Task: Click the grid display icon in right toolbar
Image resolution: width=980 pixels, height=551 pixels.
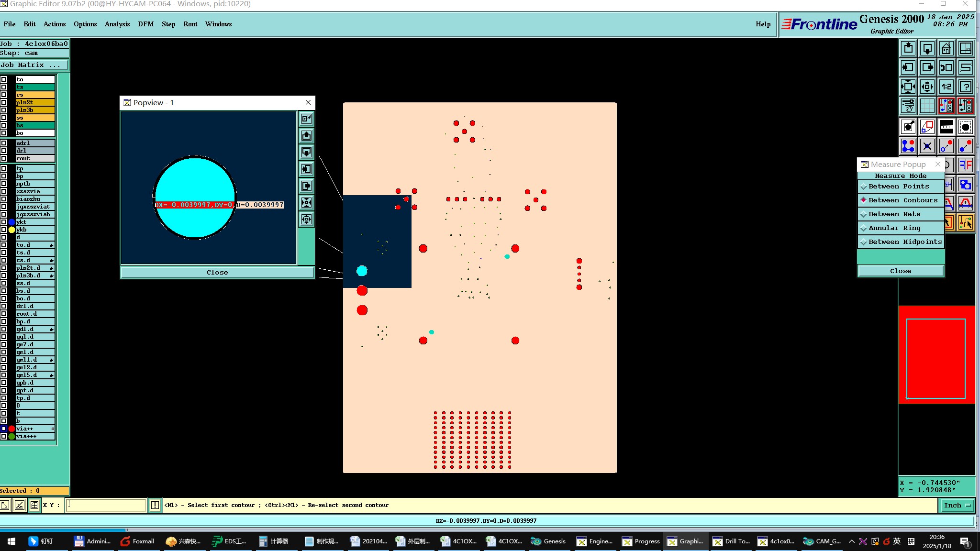Action: pyautogui.click(x=927, y=106)
